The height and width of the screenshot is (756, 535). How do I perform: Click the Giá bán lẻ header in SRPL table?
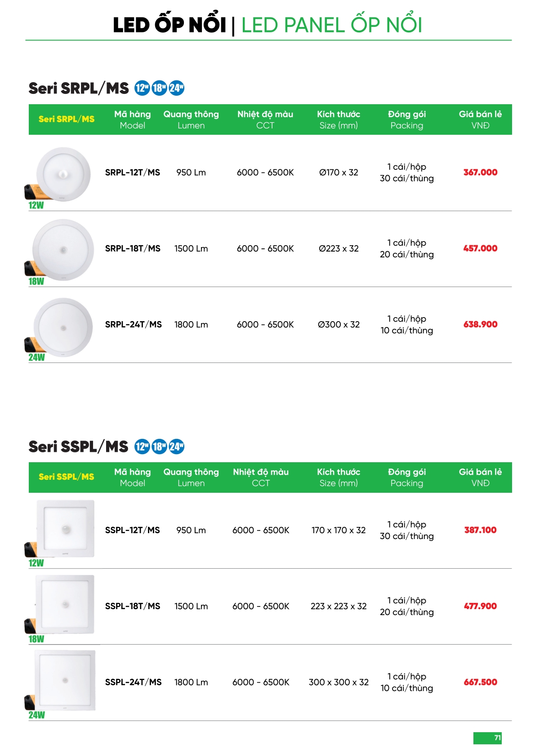pos(480,119)
